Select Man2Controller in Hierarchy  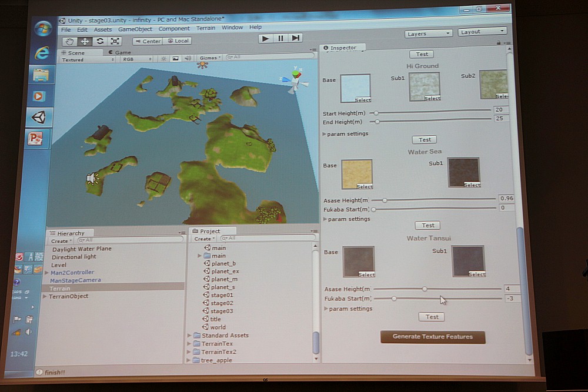(72, 273)
